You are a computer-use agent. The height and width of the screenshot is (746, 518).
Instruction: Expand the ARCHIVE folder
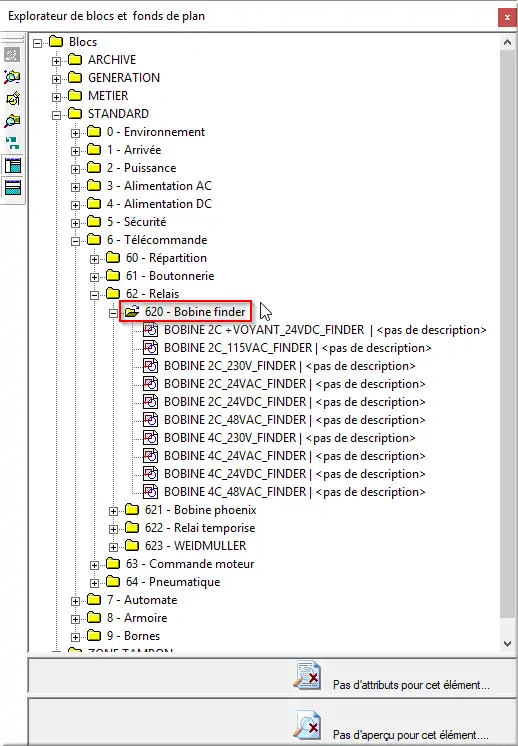(x=57, y=61)
